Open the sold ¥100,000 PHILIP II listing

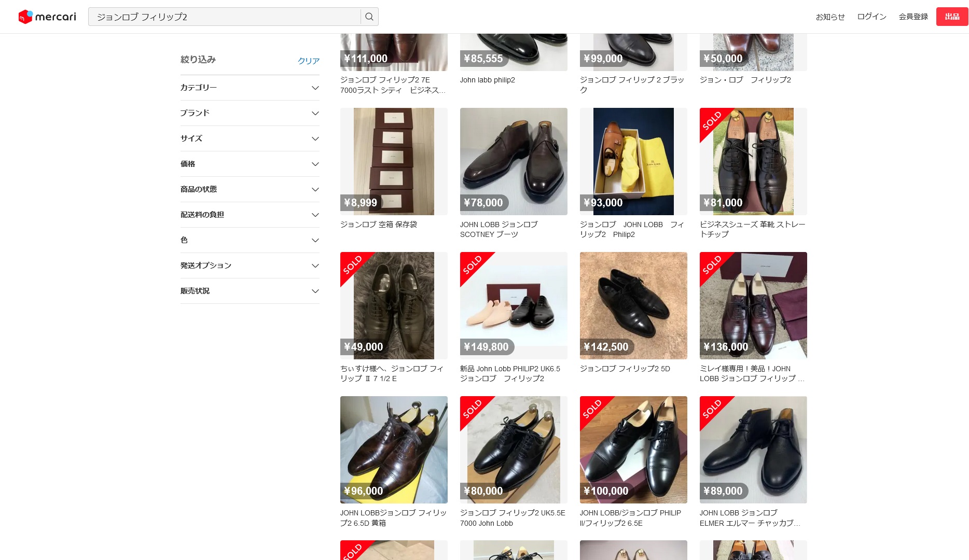coord(633,450)
